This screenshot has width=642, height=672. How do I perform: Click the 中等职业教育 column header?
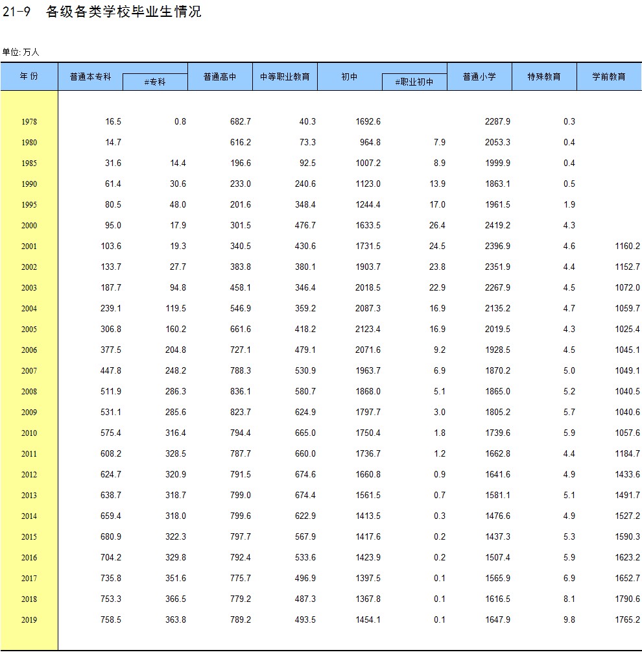click(285, 77)
